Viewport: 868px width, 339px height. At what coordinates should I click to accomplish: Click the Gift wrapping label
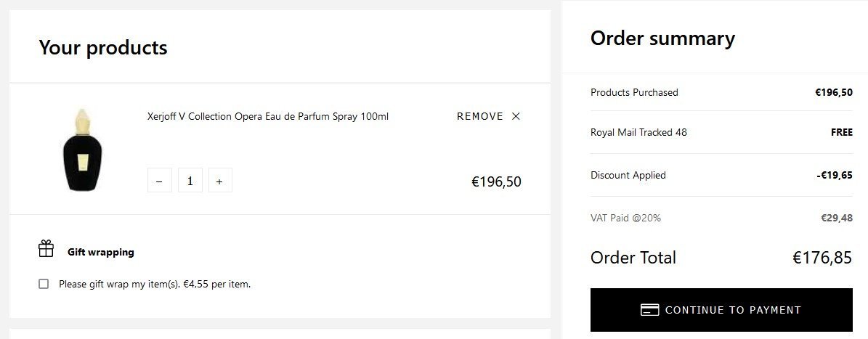pyautogui.click(x=101, y=253)
